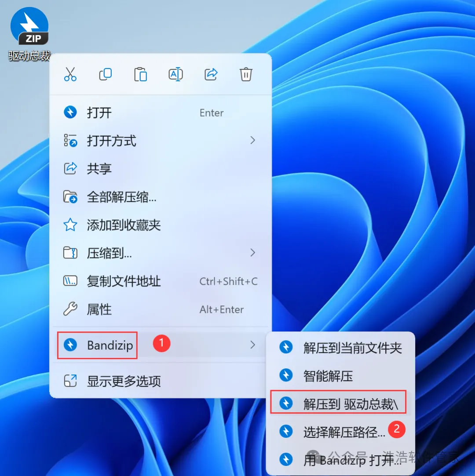This screenshot has height=476, width=475.
Task: Click the path icon beside 复制文件地址
Action: click(70, 281)
